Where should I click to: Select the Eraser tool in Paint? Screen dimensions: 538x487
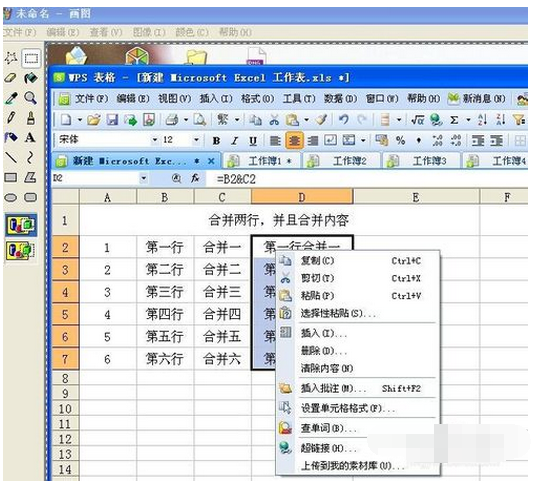pyautogui.click(x=11, y=78)
